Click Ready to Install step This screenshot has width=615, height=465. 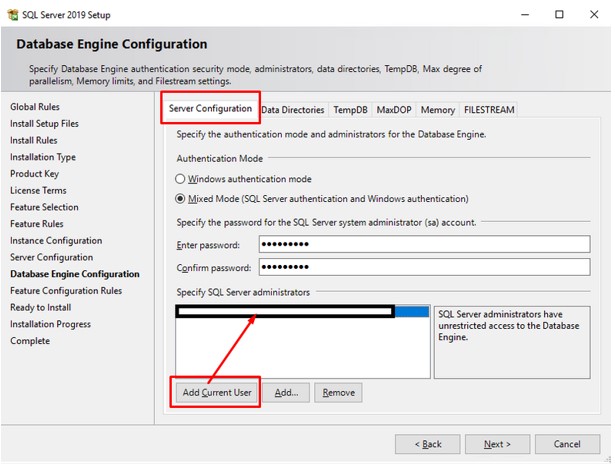pos(41,307)
